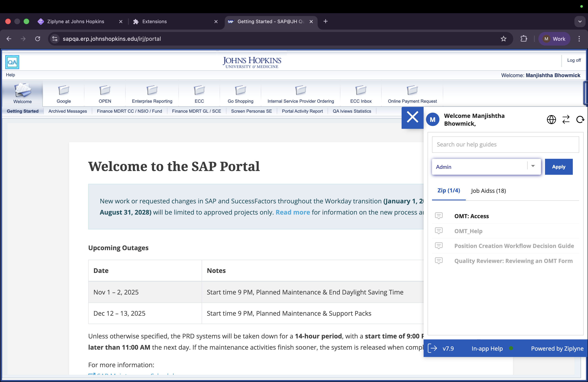Switch to the Job Aidss (18) tab
Screen dimensions: 588x382
click(x=488, y=191)
